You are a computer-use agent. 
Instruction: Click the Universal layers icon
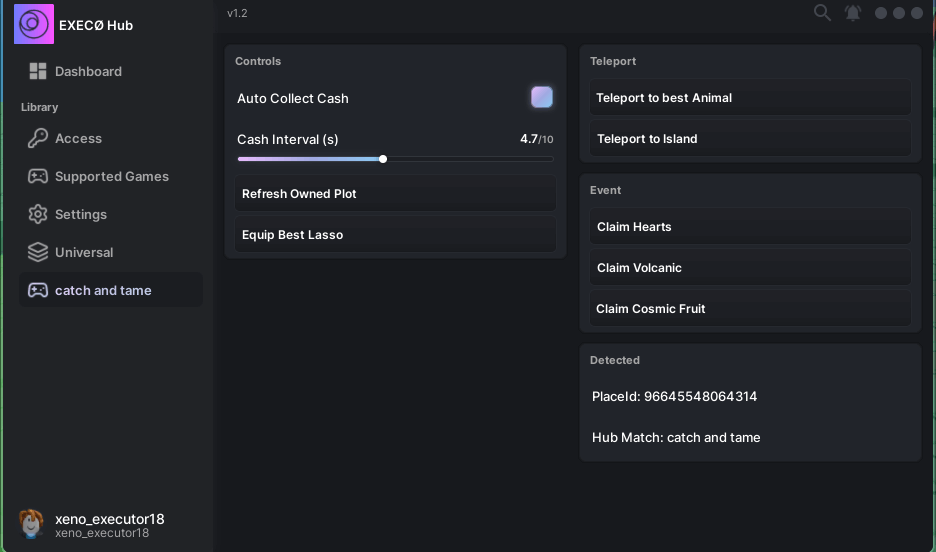[x=38, y=252]
